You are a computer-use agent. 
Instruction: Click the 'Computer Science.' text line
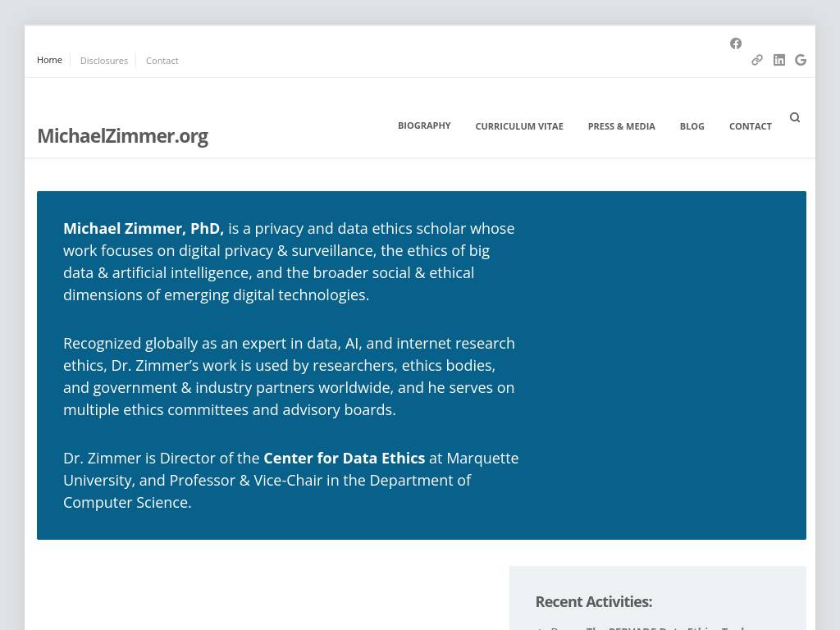[127, 503]
